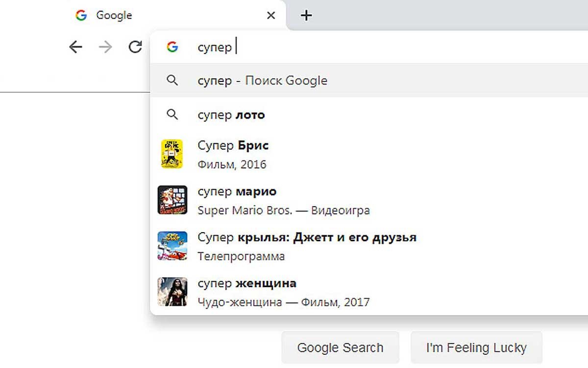Select Супер крылья: Джетт и его друзья

click(368, 246)
